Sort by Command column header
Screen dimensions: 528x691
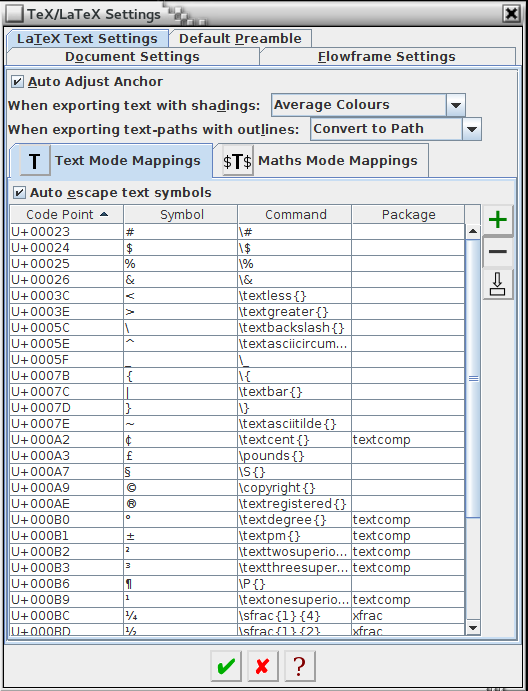coord(295,215)
